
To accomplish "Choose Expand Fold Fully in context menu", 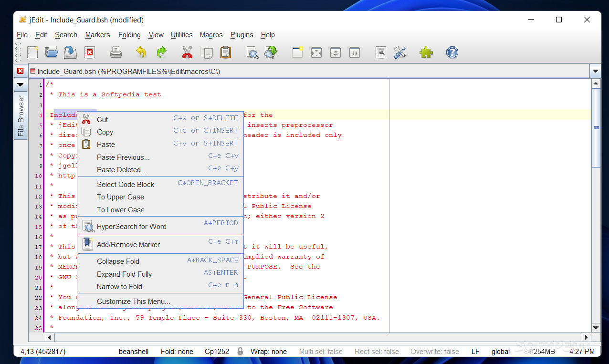I will pos(160,274).
